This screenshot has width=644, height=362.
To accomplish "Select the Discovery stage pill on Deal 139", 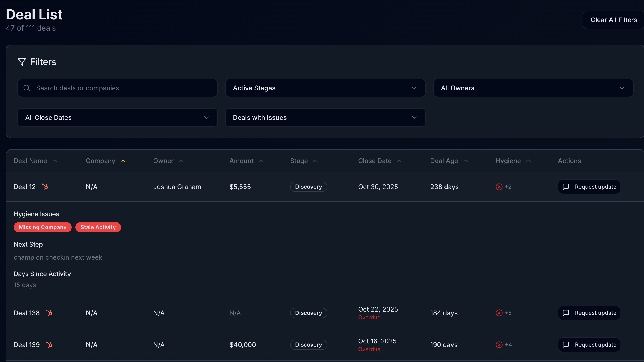I will tap(308, 344).
